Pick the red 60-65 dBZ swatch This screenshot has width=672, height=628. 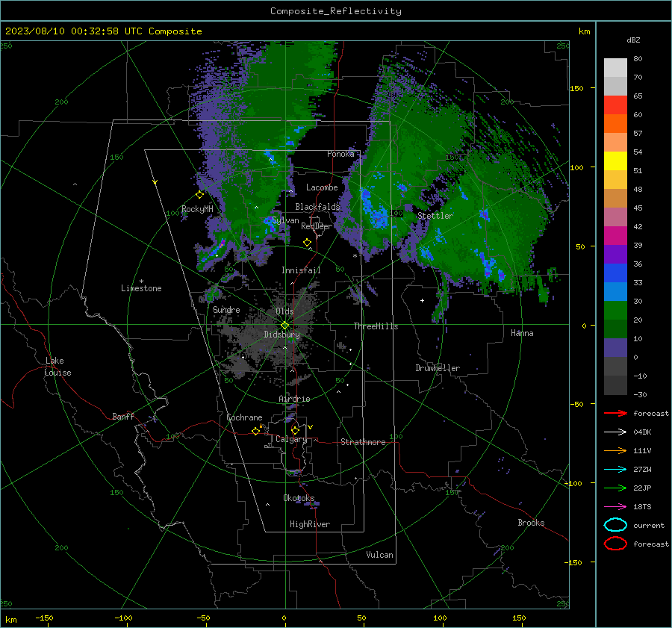(615, 105)
